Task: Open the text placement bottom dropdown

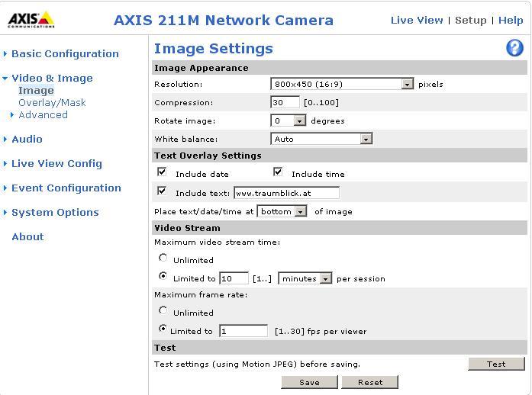Action: [x=282, y=211]
